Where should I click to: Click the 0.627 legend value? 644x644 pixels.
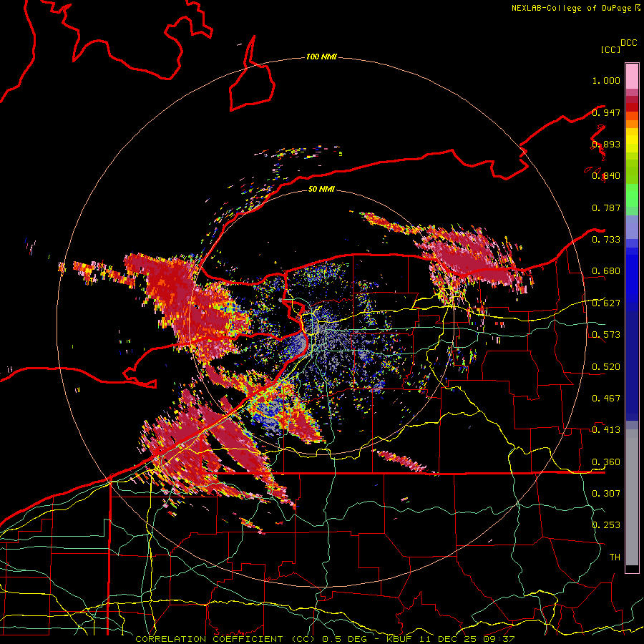(606, 303)
